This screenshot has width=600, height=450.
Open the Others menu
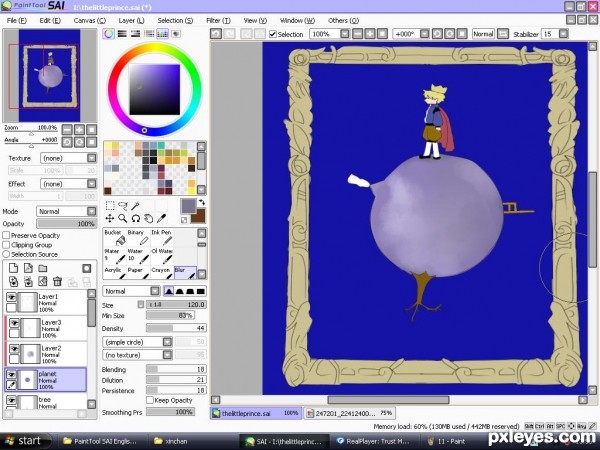pos(343,21)
